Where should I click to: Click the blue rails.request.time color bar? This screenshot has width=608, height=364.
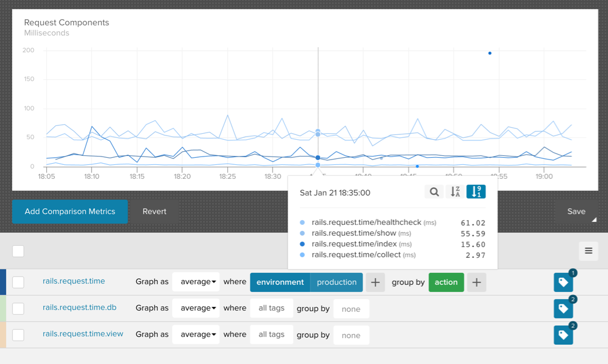point(3,282)
